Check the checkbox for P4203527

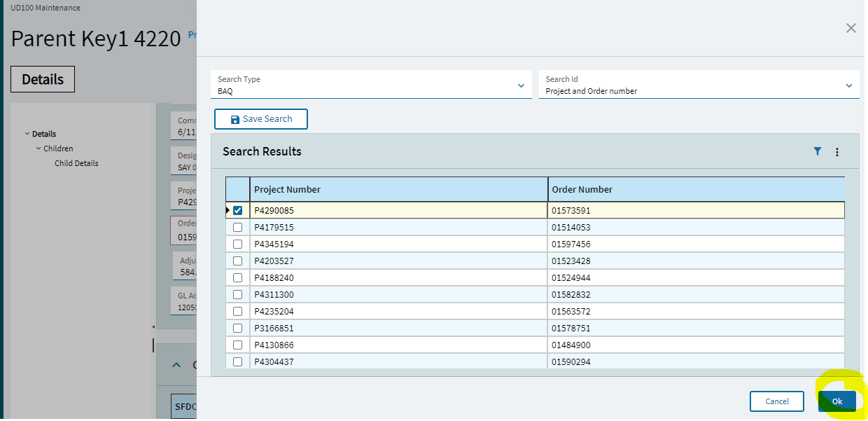click(237, 261)
